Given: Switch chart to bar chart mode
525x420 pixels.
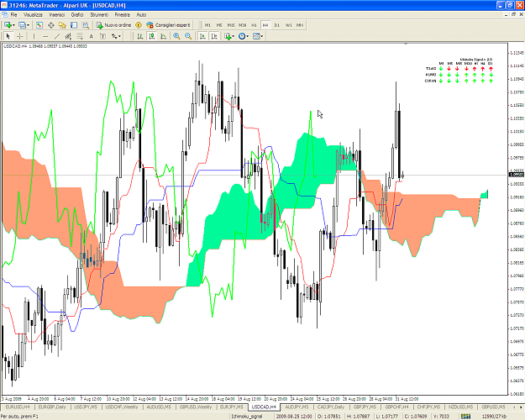Looking at the screenshot, I should [x=140, y=36].
